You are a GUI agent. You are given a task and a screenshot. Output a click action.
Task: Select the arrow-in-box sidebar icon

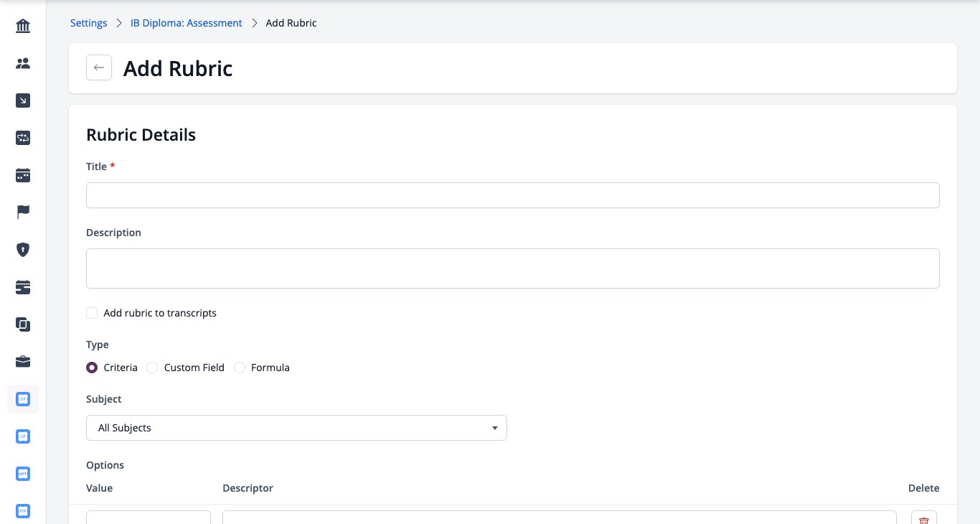coord(23,100)
